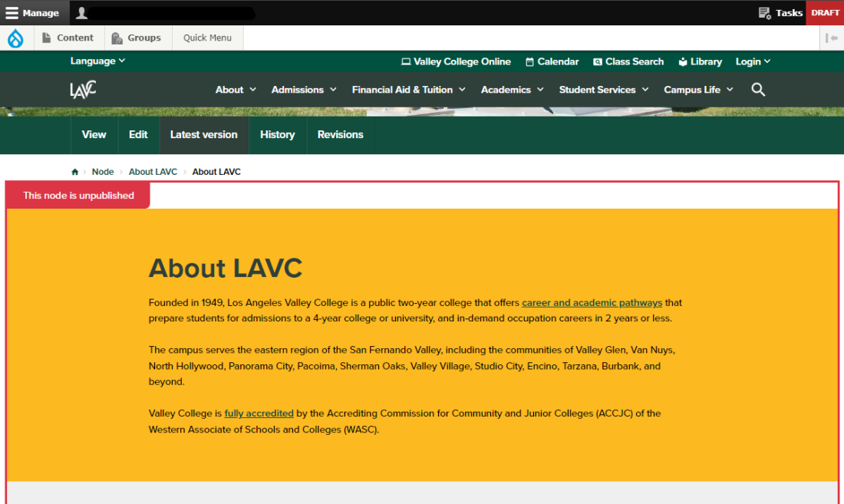This screenshot has height=504, width=844.
Task: Open the Quick Menu
Action: (x=207, y=38)
